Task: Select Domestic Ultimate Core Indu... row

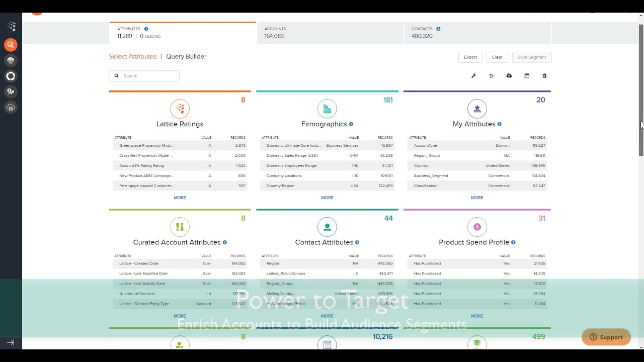Action: tap(328, 145)
